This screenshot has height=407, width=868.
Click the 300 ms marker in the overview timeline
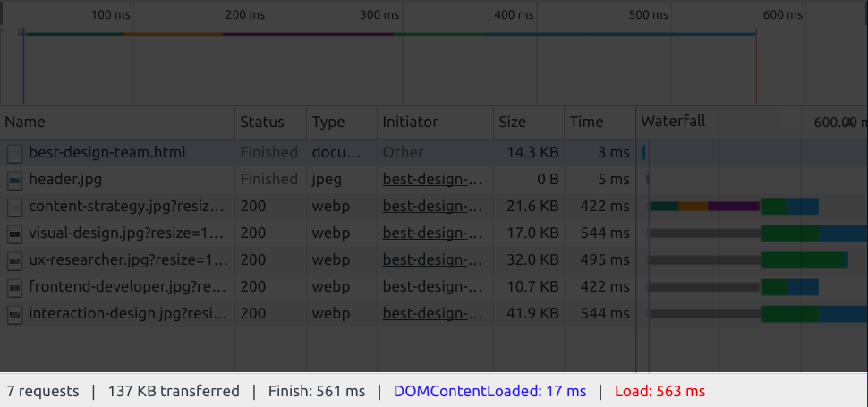coord(380,15)
